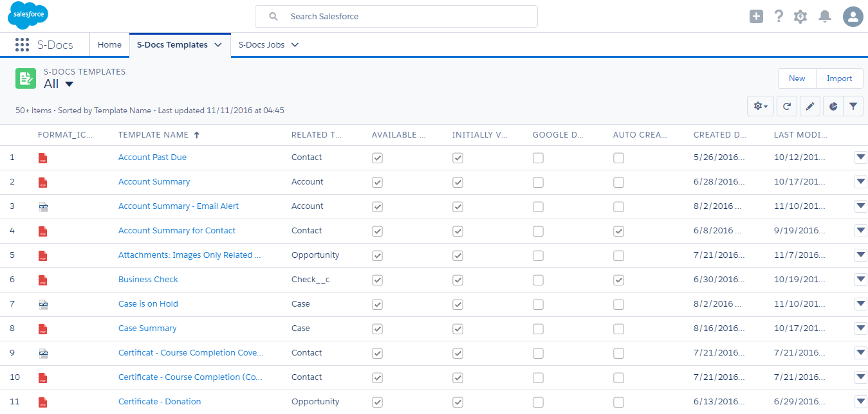This screenshot has height=414, width=868.
Task: Open the All list view dropdown
Action: coord(69,84)
